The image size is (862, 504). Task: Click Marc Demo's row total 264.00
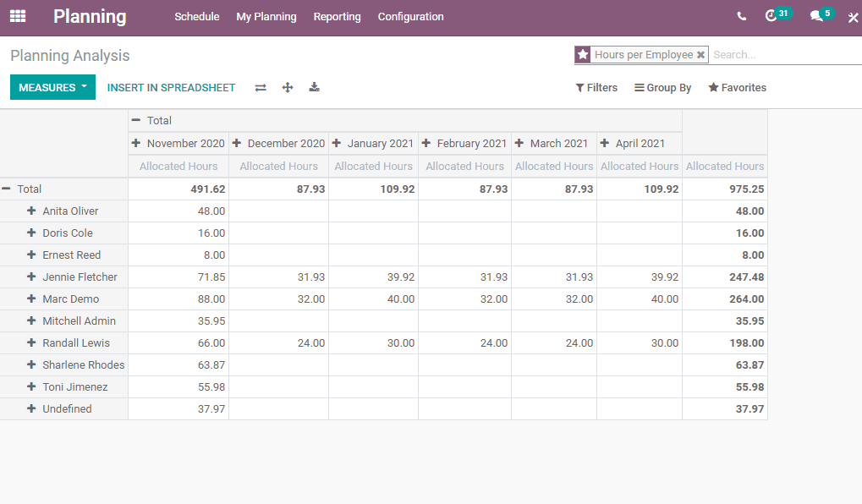(725, 299)
